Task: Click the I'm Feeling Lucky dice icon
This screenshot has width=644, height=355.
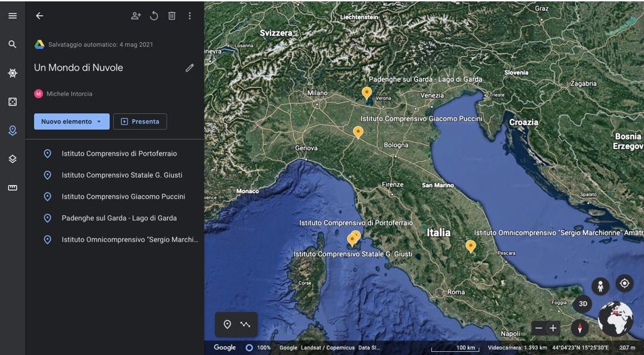Action: (13, 102)
